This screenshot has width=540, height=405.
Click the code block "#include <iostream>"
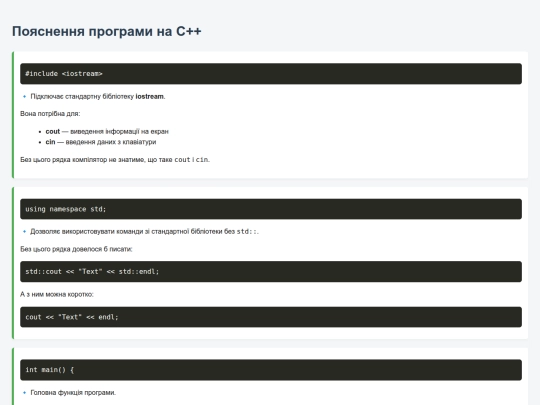click(271, 74)
